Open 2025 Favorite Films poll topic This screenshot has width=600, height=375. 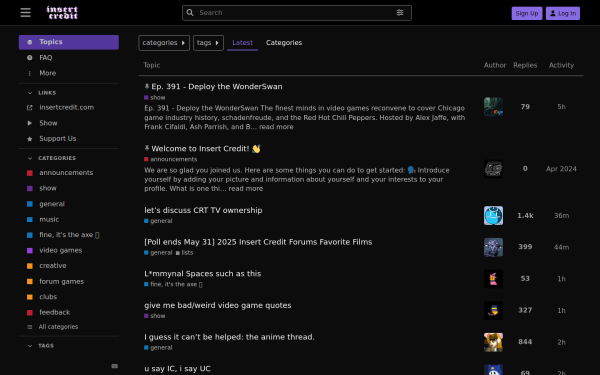(258, 242)
